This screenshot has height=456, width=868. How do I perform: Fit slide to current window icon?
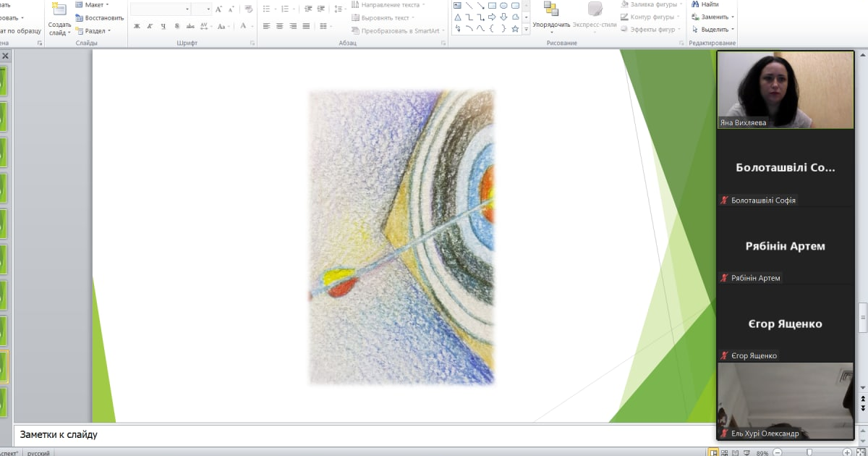click(861, 452)
